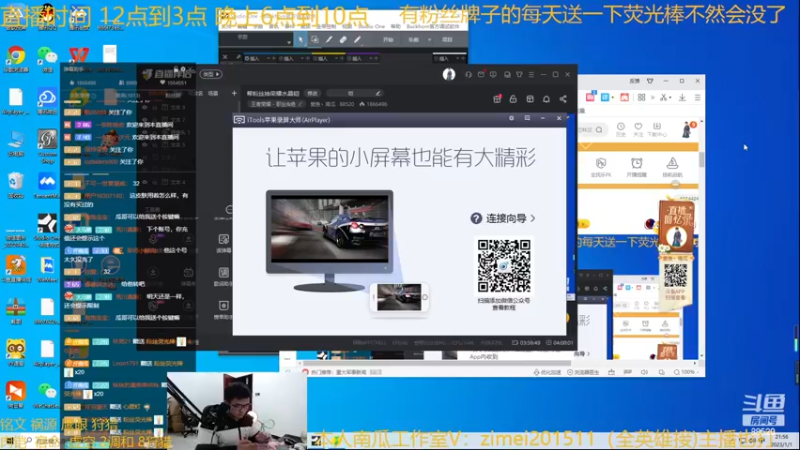This screenshot has height=450, width=800.
Task: Open Download Center in the browser page
Action: (657, 129)
